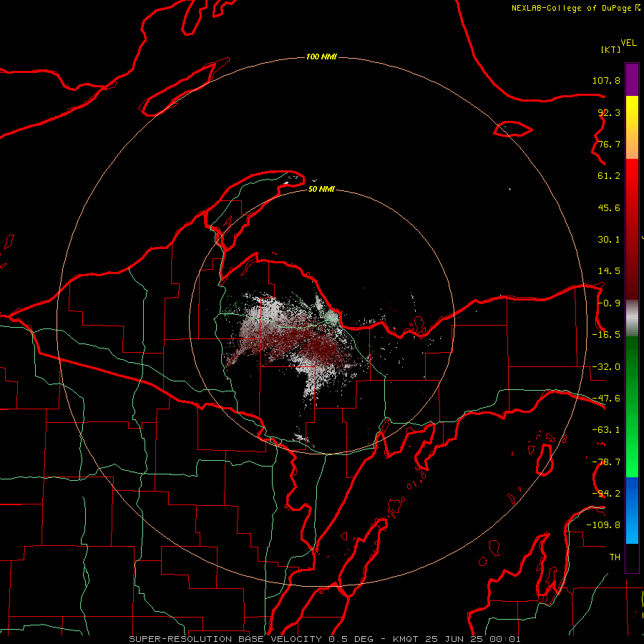Screen dimensions: 644x644
Task: Select the 76.7 legend value
Action: 609,144
